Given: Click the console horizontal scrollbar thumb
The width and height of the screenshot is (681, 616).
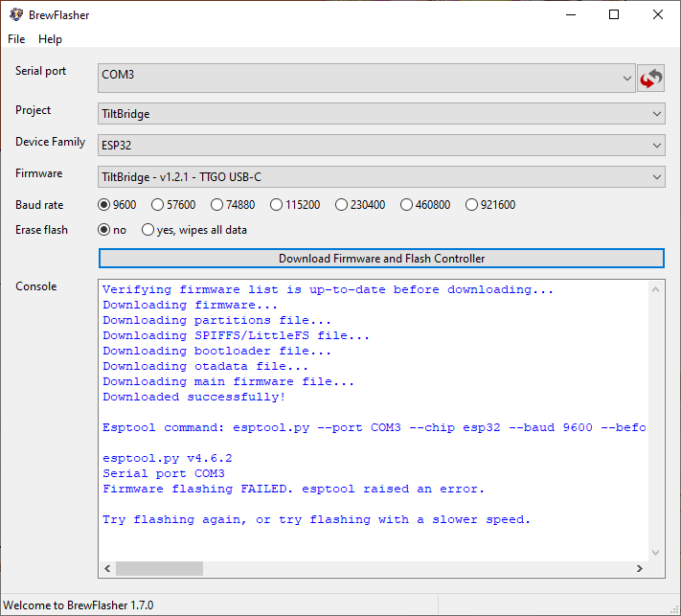Looking at the screenshot, I should coord(159,568).
